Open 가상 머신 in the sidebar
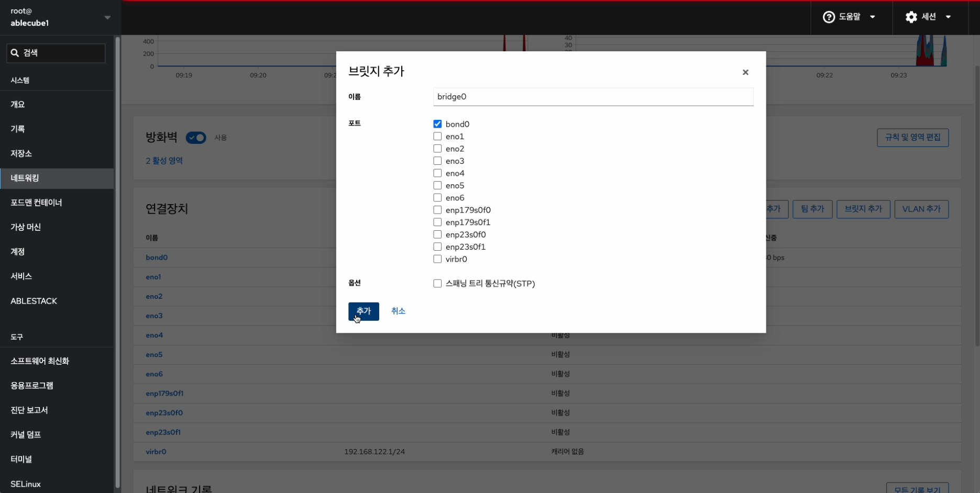 (26, 227)
